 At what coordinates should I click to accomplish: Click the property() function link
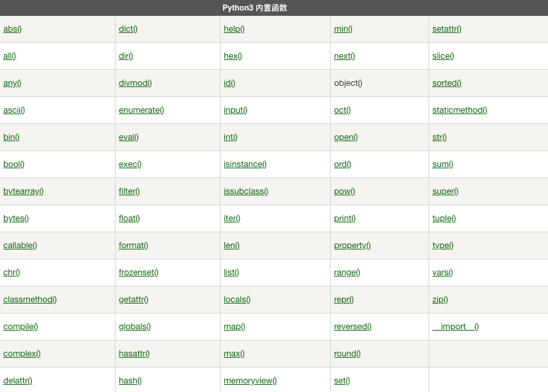352,245
